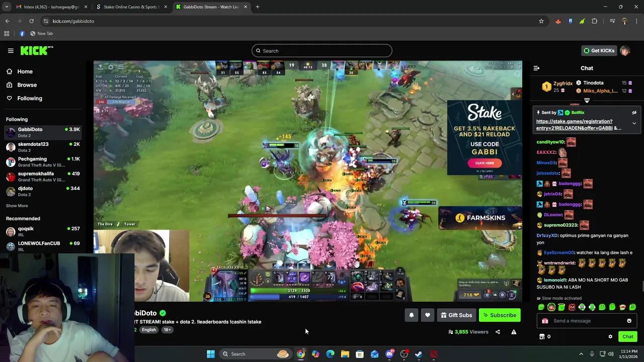Open skemdota123 channel from sidebar
The image size is (644, 362).
[43, 147]
